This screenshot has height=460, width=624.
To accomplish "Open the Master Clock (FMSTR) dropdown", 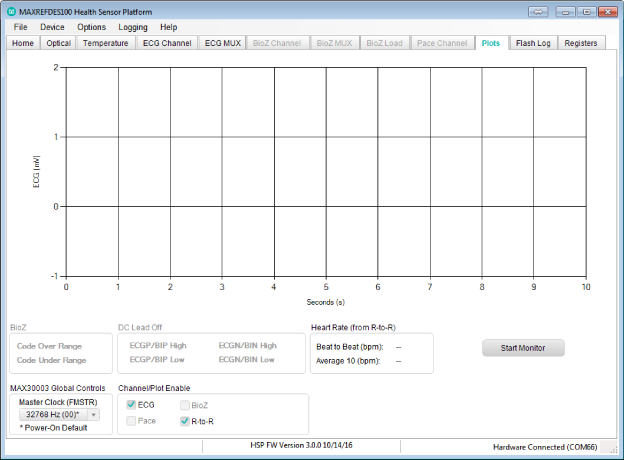I will point(59,415).
